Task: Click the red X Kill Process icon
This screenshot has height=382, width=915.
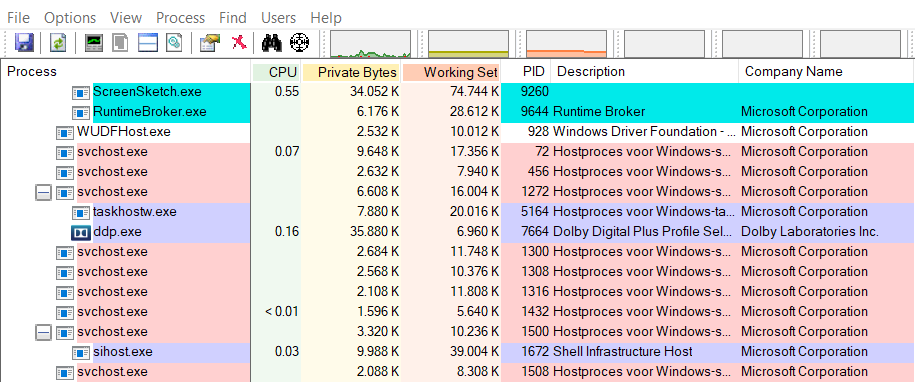Action: (239, 43)
